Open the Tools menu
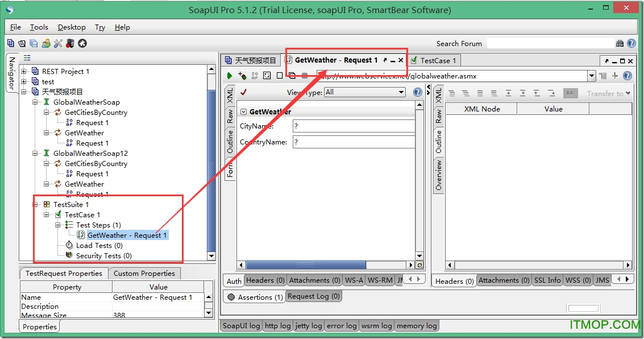This screenshot has width=644, height=339. click(x=39, y=27)
